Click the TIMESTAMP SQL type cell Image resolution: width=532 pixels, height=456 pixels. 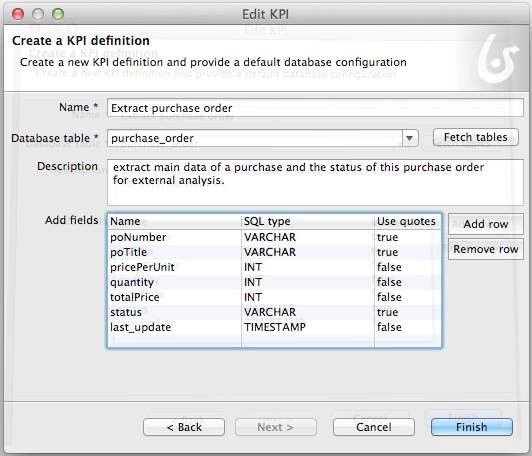(x=308, y=327)
